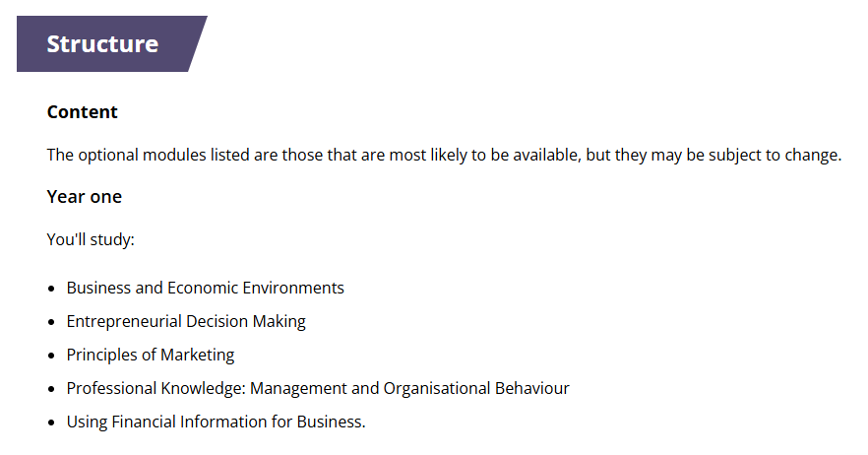The image size is (868, 455).
Task: Click the bullet before Entrepreneurial Decision Making
Action: [x=51, y=322]
